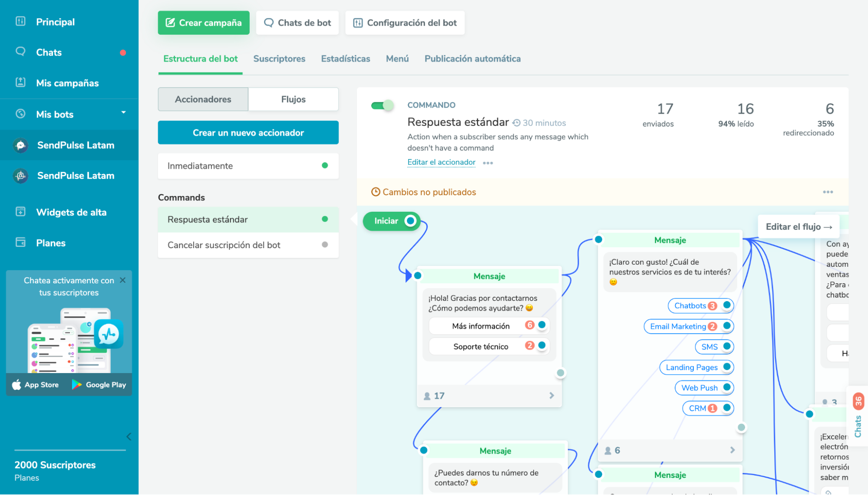
Task: Switch to the Suscriptores tab
Action: pos(279,59)
